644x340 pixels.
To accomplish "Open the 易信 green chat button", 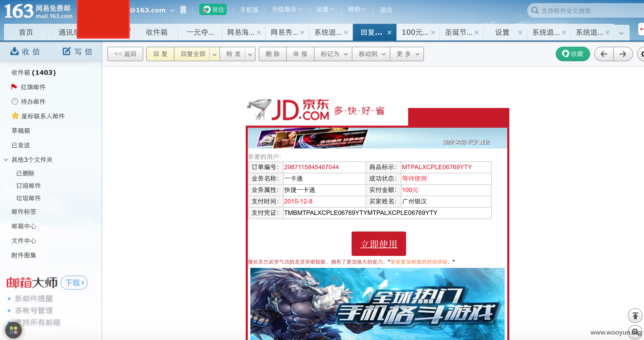I will point(213,10).
